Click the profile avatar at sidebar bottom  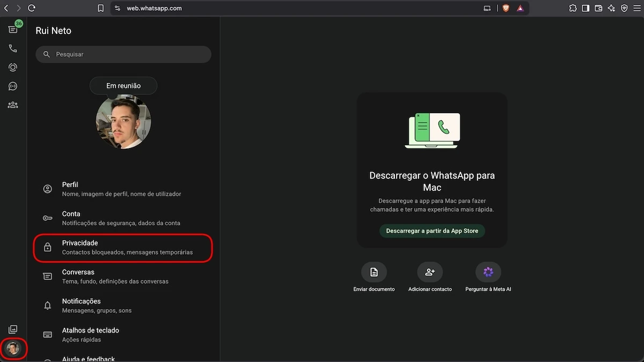[13, 349]
